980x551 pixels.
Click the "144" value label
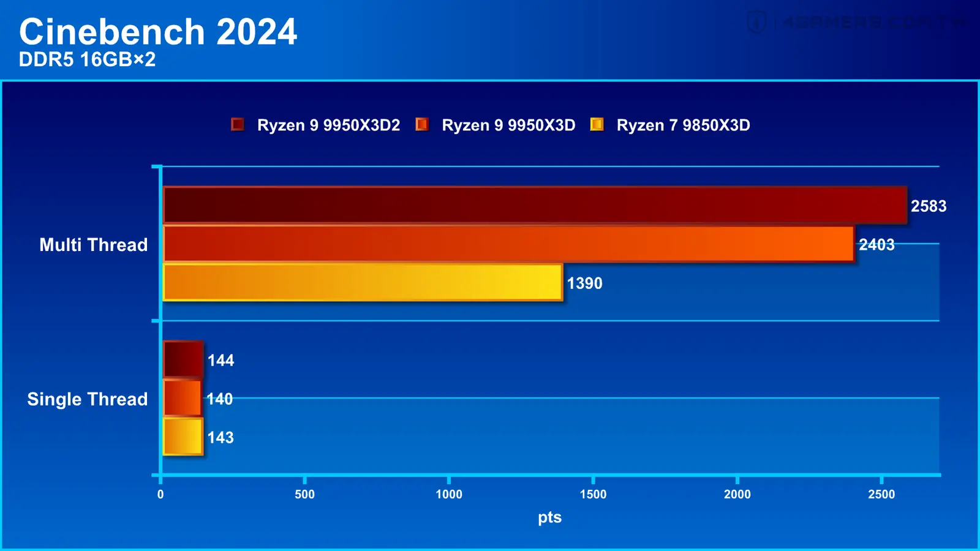pyautogui.click(x=221, y=361)
